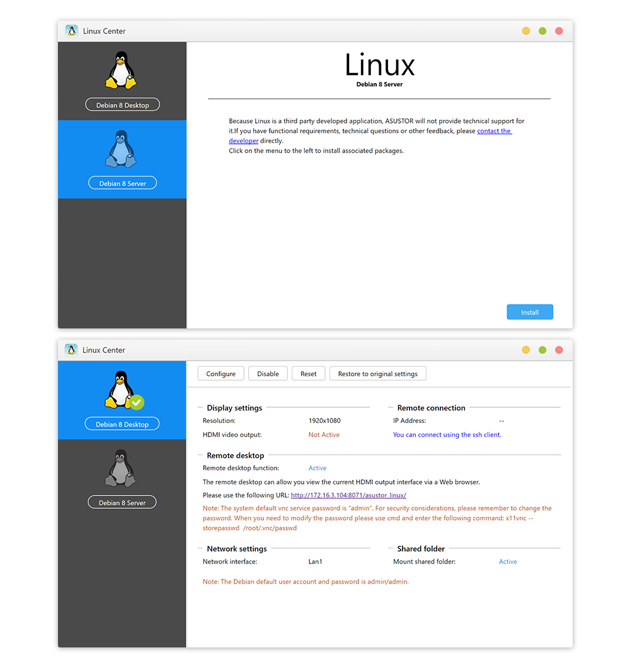Select Debian 8 Server label in the lower window sidebar
The image size is (630, 672).
(x=122, y=502)
